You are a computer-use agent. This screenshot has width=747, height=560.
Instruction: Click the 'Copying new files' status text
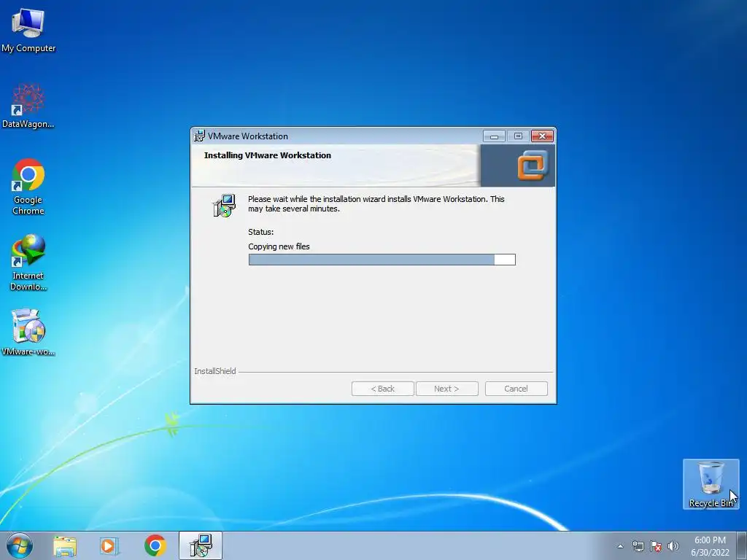279,246
